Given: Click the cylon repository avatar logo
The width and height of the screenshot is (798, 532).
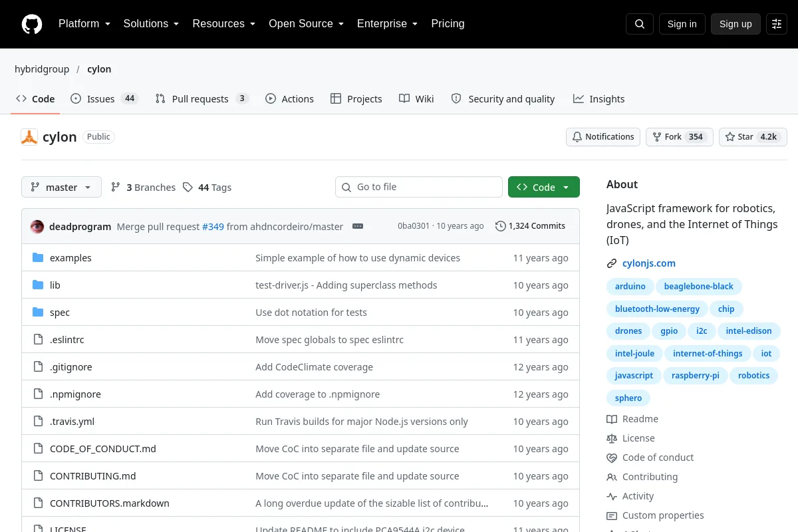Looking at the screenshot, I should pyautogui.click(x=29, y=137).
